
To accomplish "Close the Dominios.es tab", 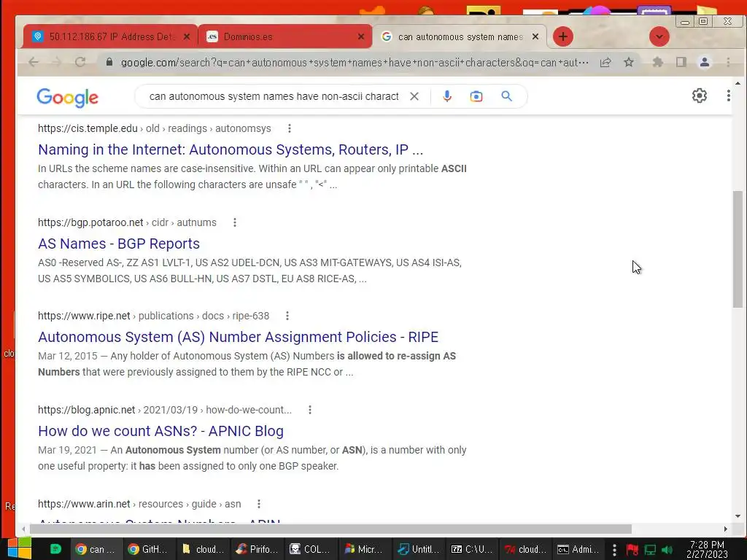I will point(361,36).
